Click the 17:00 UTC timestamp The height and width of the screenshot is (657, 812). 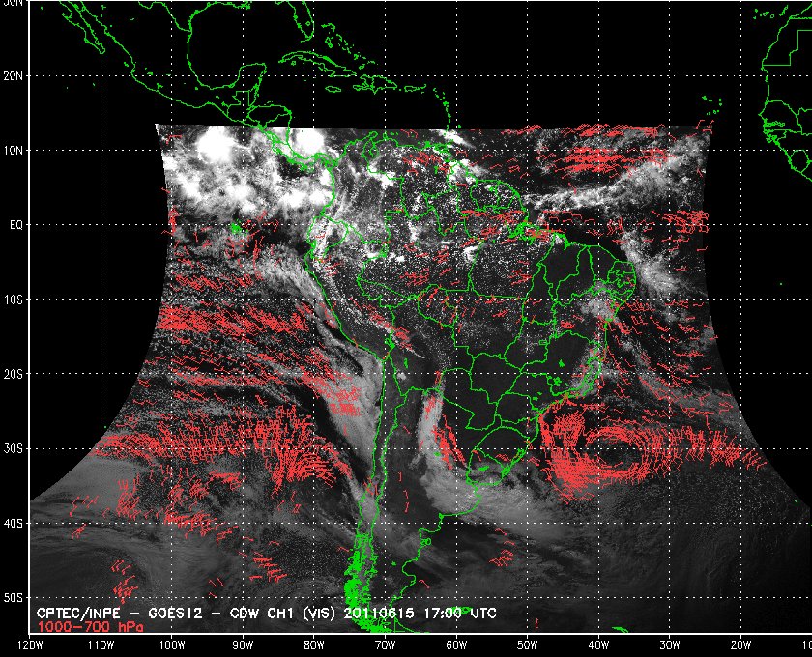click(460, 614)
